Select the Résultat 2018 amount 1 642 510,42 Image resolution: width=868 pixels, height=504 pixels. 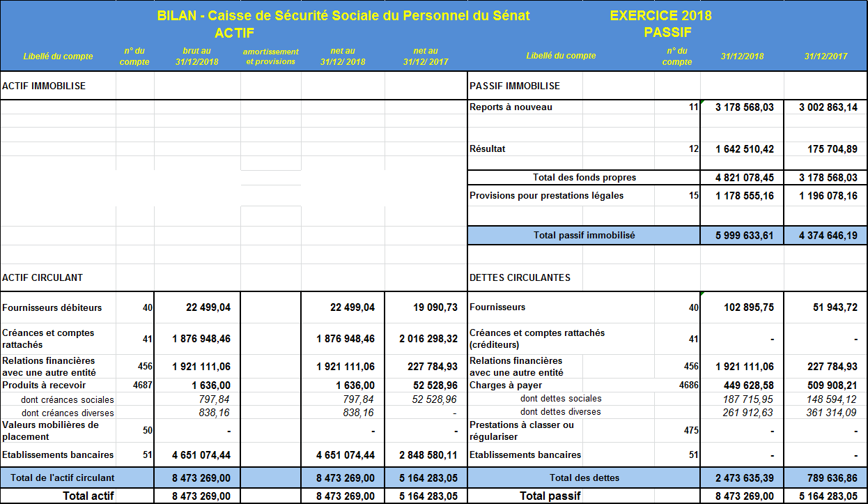coord(744,148)
